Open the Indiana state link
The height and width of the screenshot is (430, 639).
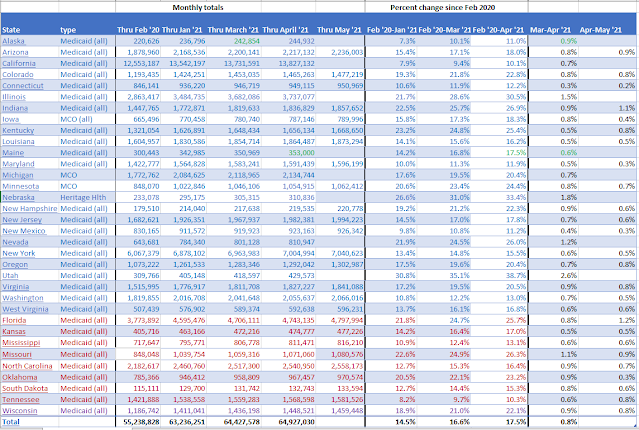pos(15,108)
